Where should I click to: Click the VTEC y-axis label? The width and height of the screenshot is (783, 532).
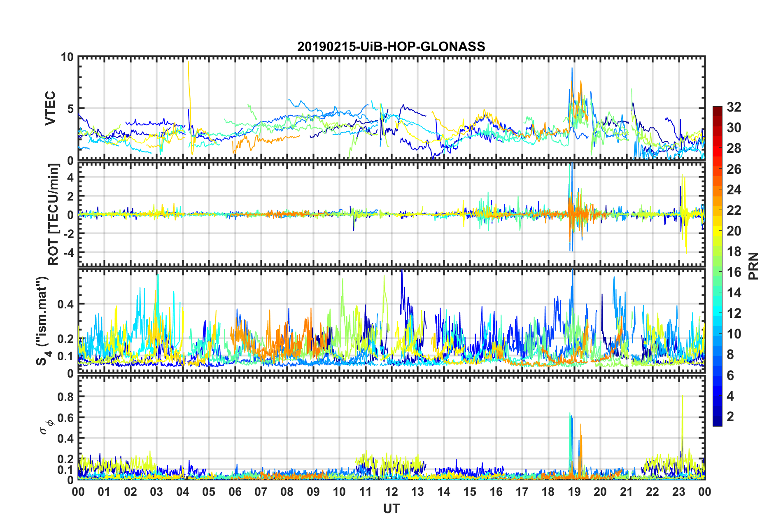(x=50, y=108)
